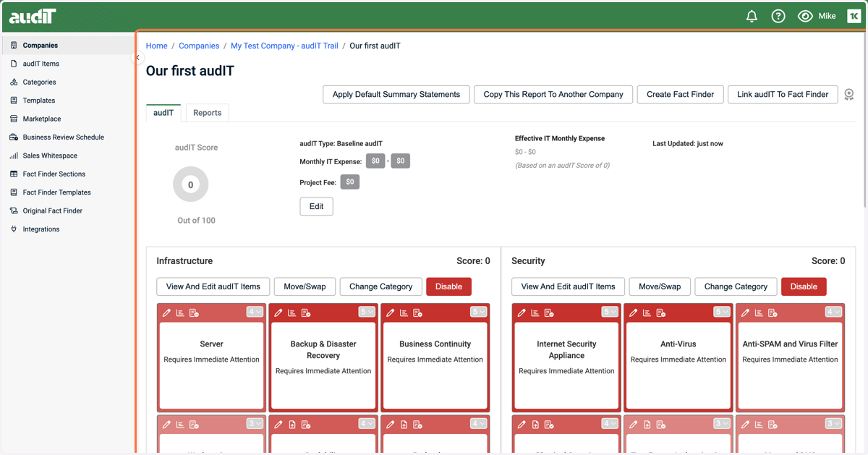The width and height of the screenshot is (868, 455).
Task: Click the document check icon on Server card
Action: point(194,312)
